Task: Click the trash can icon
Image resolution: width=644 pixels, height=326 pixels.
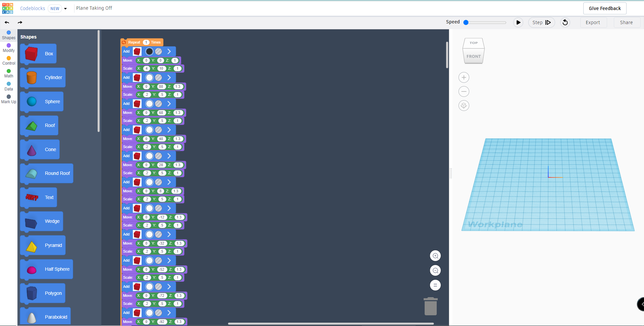Action: point(431,306)
